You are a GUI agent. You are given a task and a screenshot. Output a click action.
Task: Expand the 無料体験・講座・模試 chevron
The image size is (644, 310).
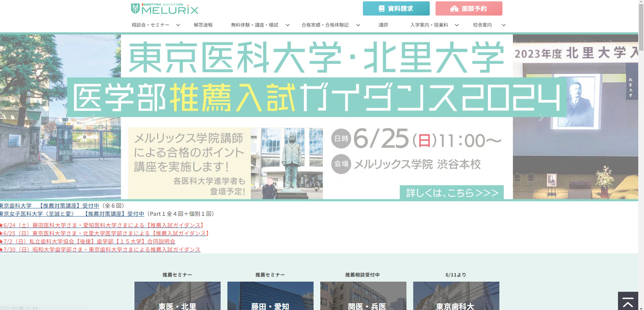click(288, 25)
